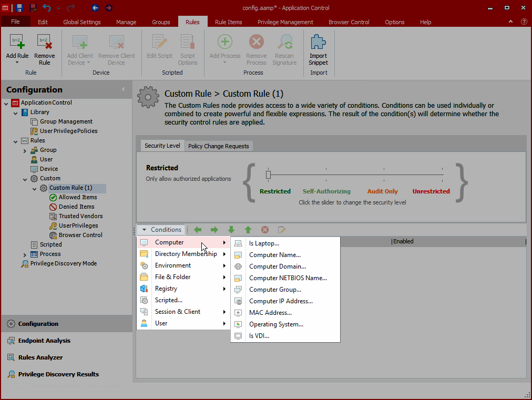Open the Privilege Management ribbon tab
This screenshot has width=532, height=400.
(285, 22)
